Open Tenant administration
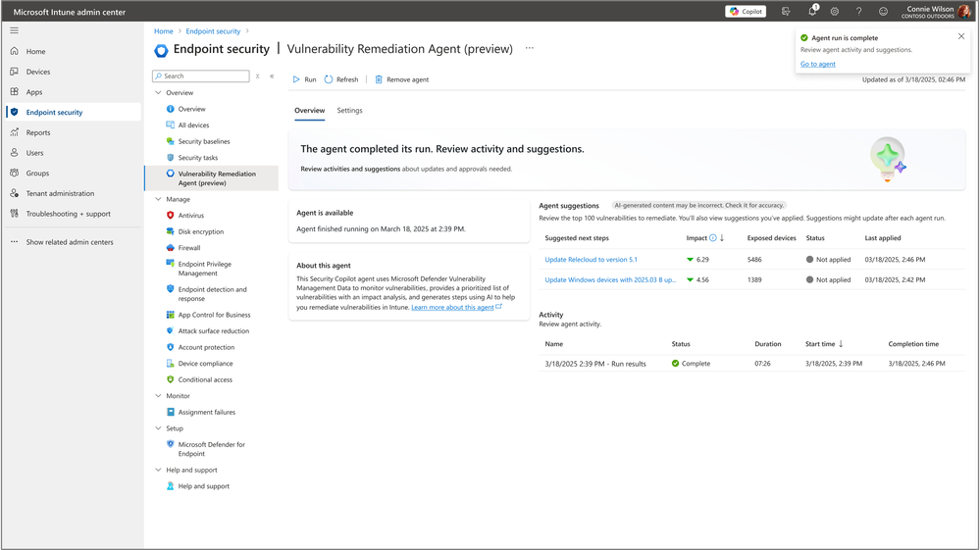 (x=60, y=193)
